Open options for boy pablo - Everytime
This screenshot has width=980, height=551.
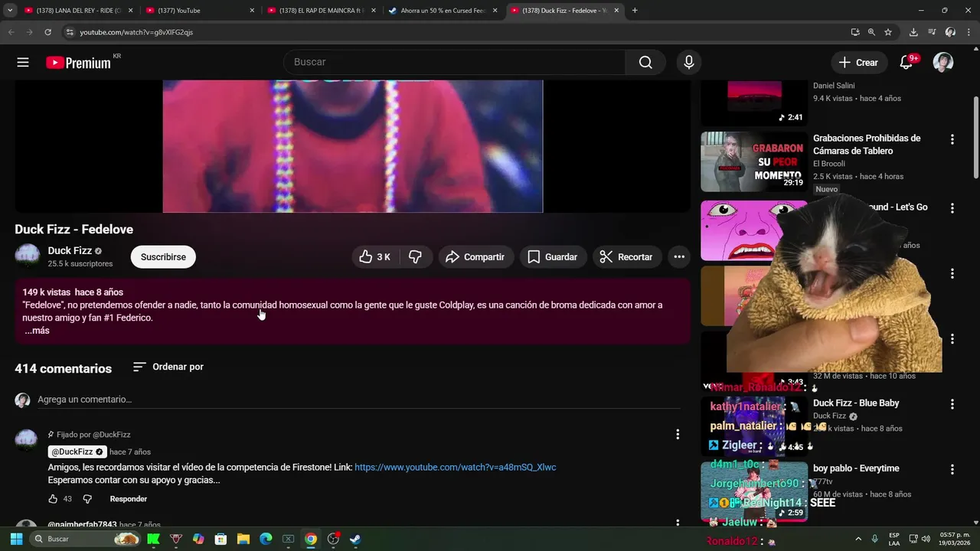tap(952, 469)
